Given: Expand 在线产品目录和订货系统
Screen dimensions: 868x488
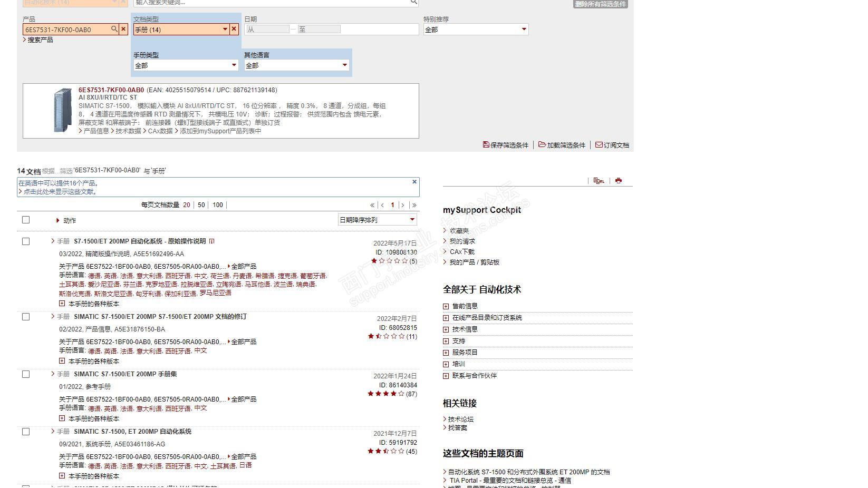Looking at the screenshot, I should [446, 318].
